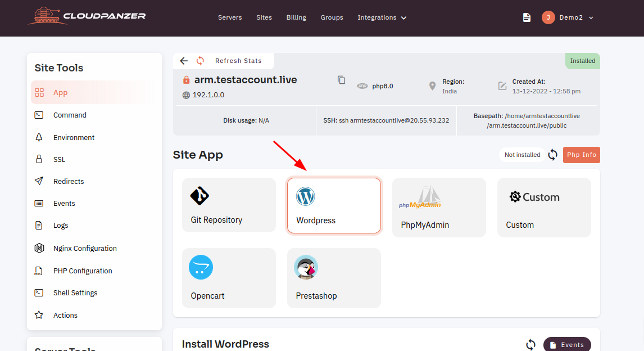
Task: Click the Region location pin icon
Action: coord(432,86)
